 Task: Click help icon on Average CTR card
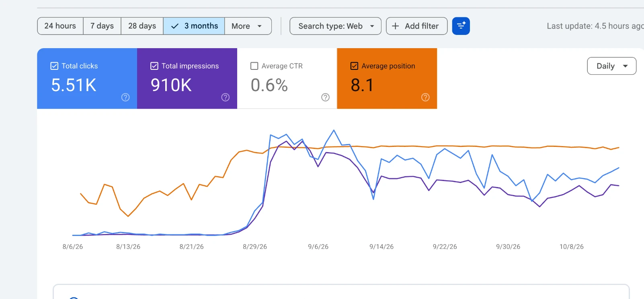pos(326,97)
